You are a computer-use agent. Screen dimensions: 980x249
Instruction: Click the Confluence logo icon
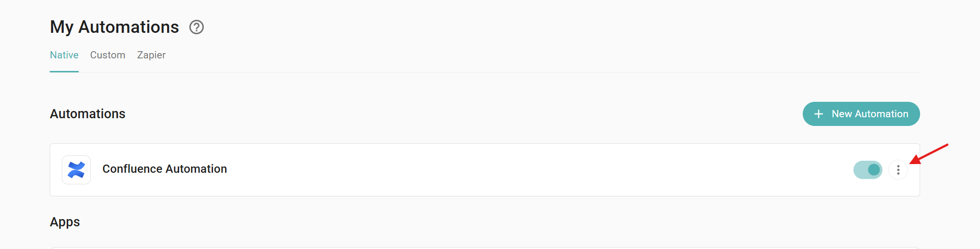click(x=76, y=170)
